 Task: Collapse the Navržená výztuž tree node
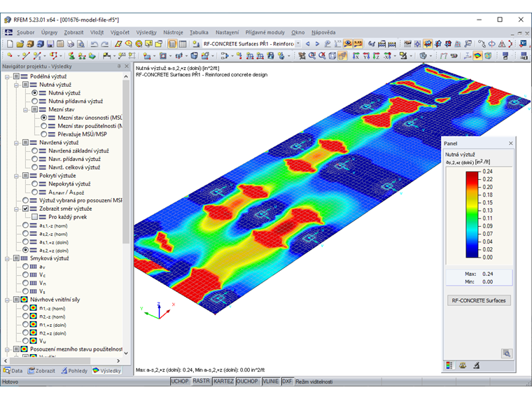coord(16,143)
